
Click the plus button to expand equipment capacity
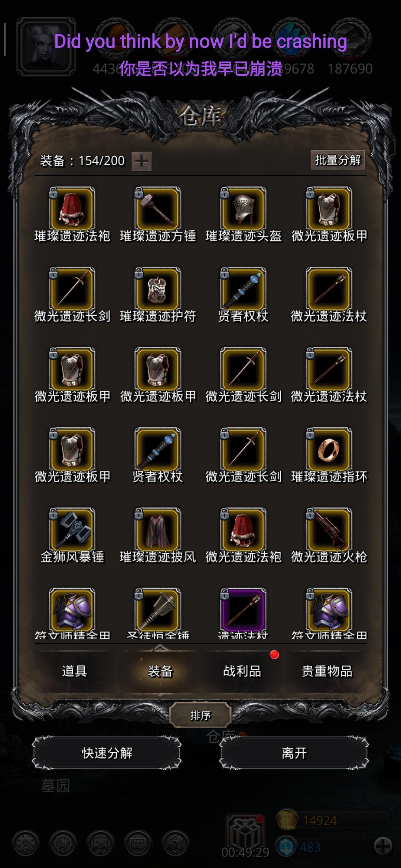click(x=141, y=161)
